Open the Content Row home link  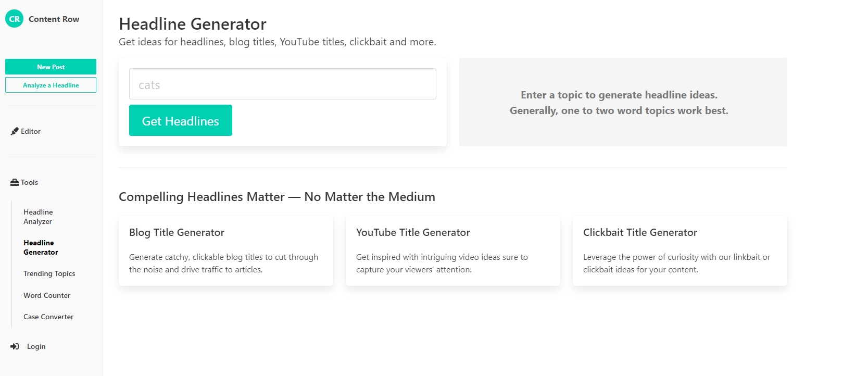tap(54, 19)
